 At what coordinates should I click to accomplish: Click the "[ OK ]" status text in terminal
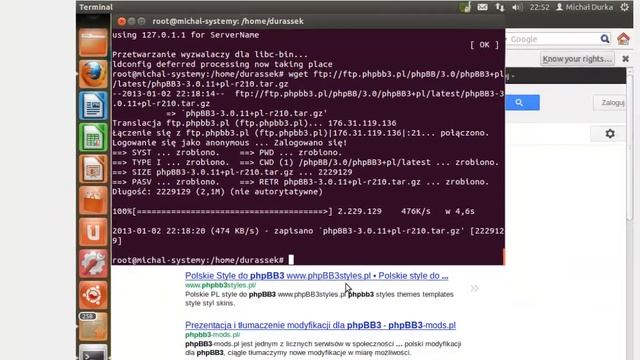tap(484, 44)
